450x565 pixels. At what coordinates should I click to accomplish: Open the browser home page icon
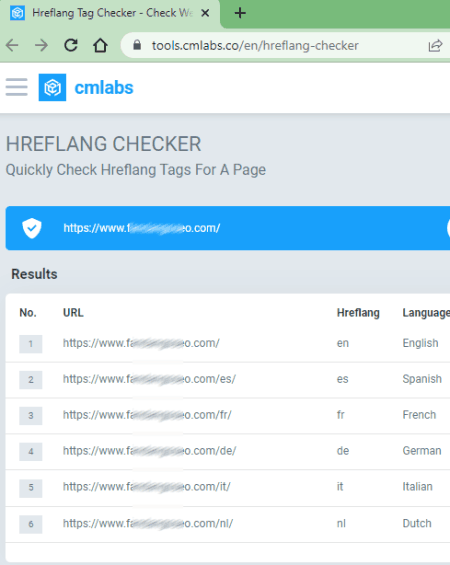(x=100, y=45)
